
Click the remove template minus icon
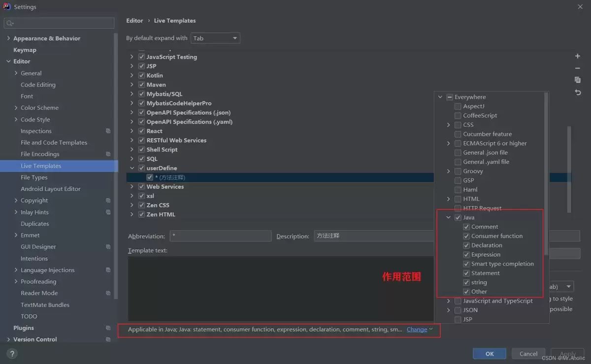(578, 68)
